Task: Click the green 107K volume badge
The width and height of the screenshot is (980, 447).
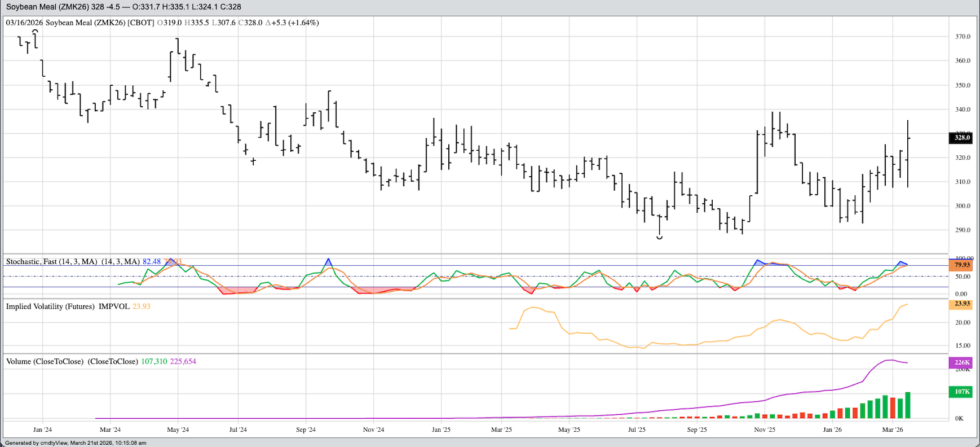Action: point(961,391)
